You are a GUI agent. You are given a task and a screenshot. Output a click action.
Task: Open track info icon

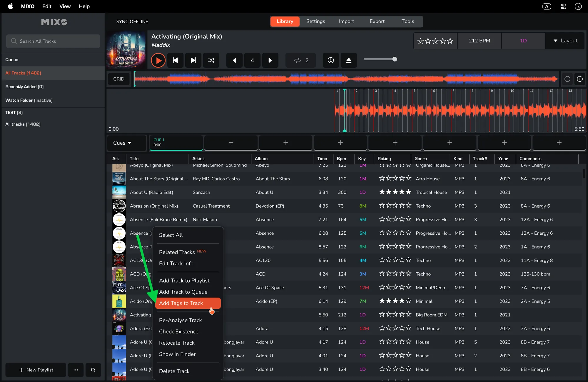pyautogui.click(x=331, y=60)
